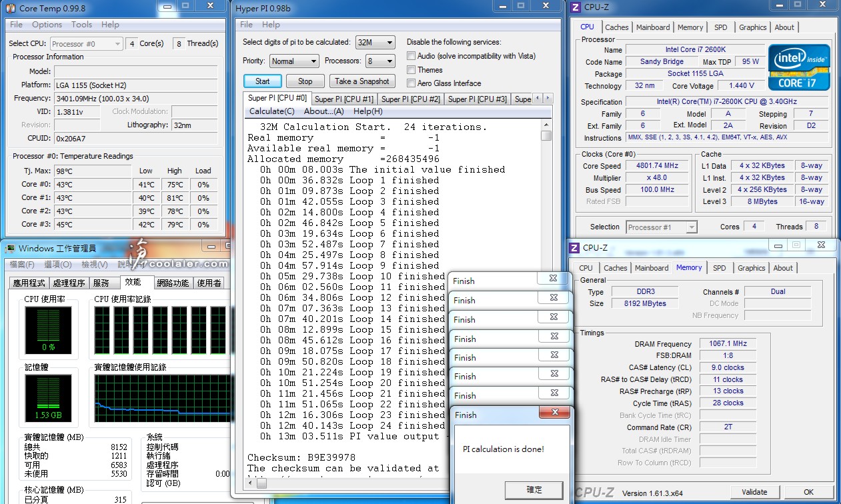Click the memory 1.53 GB gauge
The height and width of the screenshot is (504, 841).
(x=49, y=397)
